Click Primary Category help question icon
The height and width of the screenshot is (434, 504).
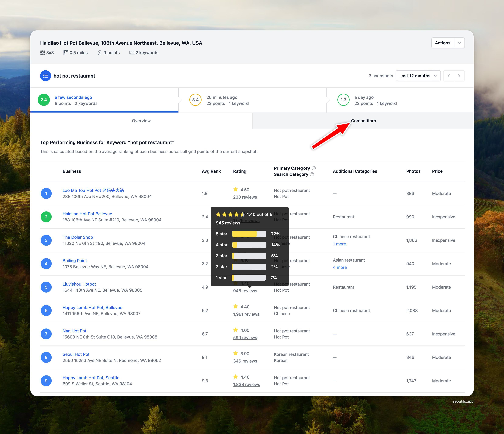click(x=314, y=168)
